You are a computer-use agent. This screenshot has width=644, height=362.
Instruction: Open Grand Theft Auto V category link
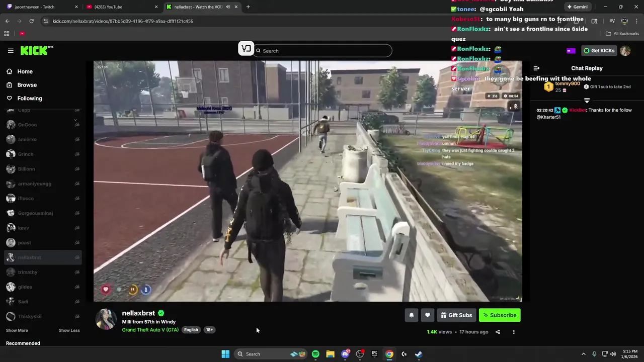click(x=150, y=330)
